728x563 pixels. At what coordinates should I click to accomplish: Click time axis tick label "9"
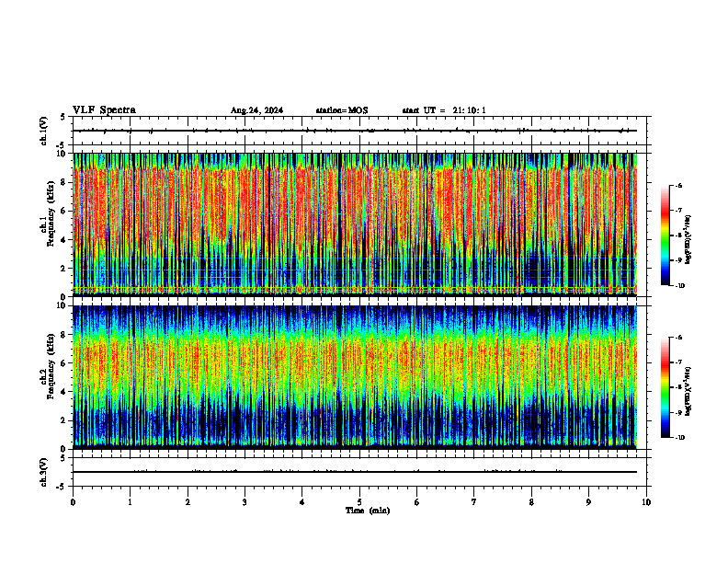[x=588, y=502]
